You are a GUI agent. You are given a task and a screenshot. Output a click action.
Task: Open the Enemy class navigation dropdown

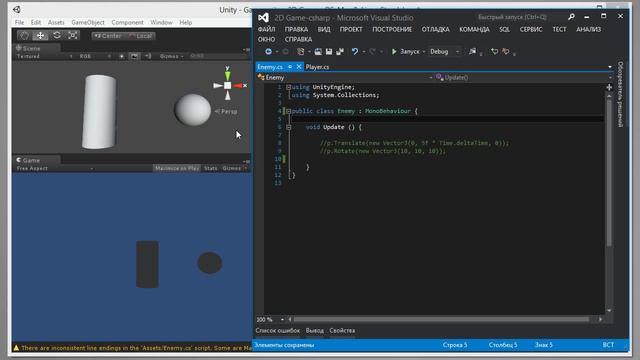tap(345, 78)
